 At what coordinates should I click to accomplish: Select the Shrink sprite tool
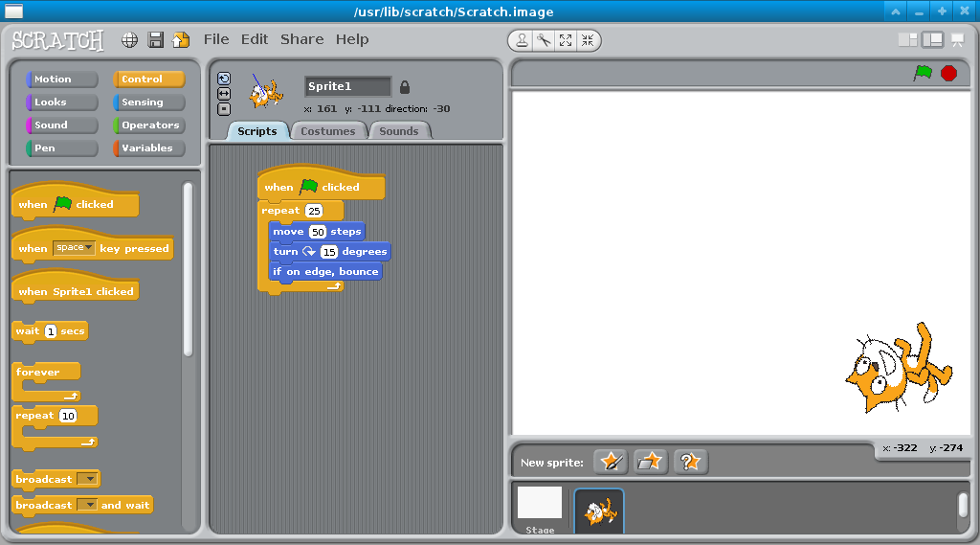coord(588,40)
